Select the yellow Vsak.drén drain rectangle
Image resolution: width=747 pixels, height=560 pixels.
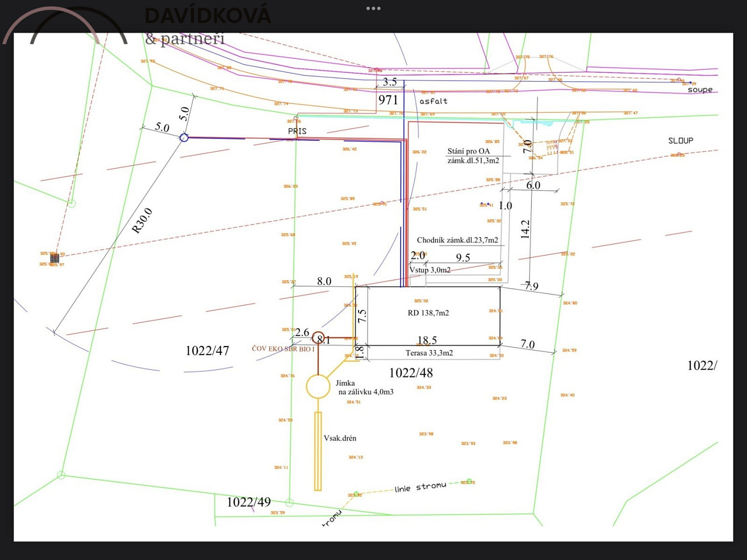pyautogui.click(x=318, y=451)
